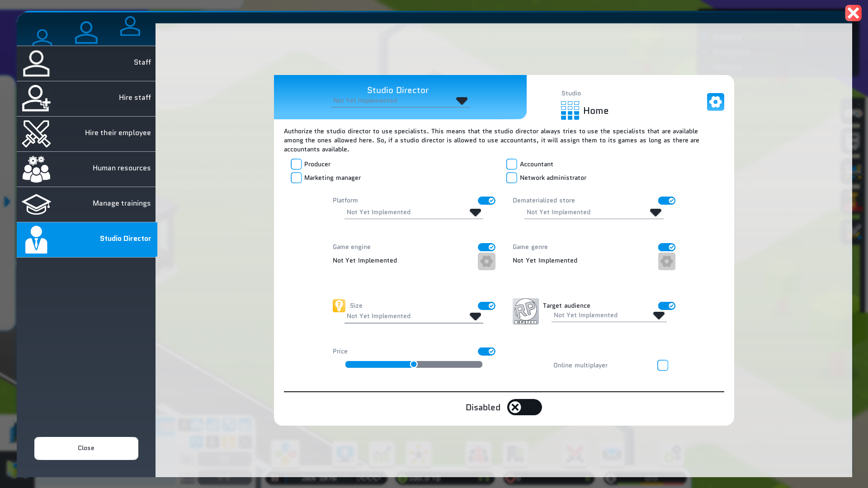Screen dimensions: 868x488
Task: Check the Producer checkbox
Action: pyautogui.click(x=296, y=164)
